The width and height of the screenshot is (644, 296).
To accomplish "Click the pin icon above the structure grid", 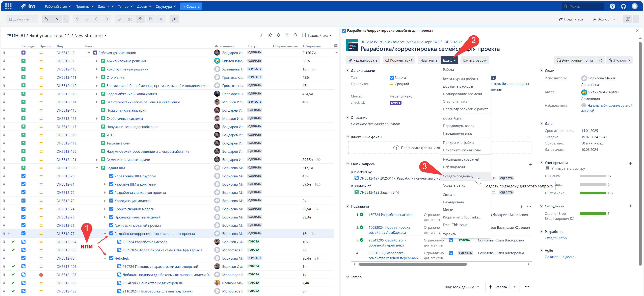I will (270, 35).
